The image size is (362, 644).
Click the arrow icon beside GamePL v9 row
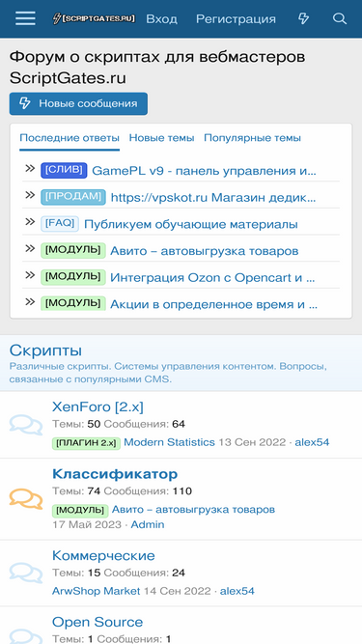pyautogui.click(x=30, y=168)
